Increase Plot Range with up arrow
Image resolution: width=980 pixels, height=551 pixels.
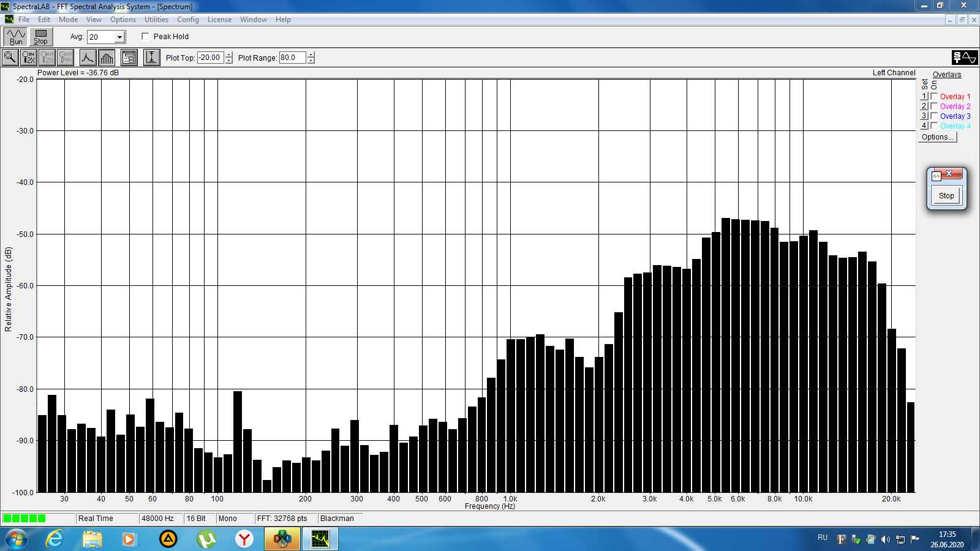pyautogui.click(x=311, y=54)
